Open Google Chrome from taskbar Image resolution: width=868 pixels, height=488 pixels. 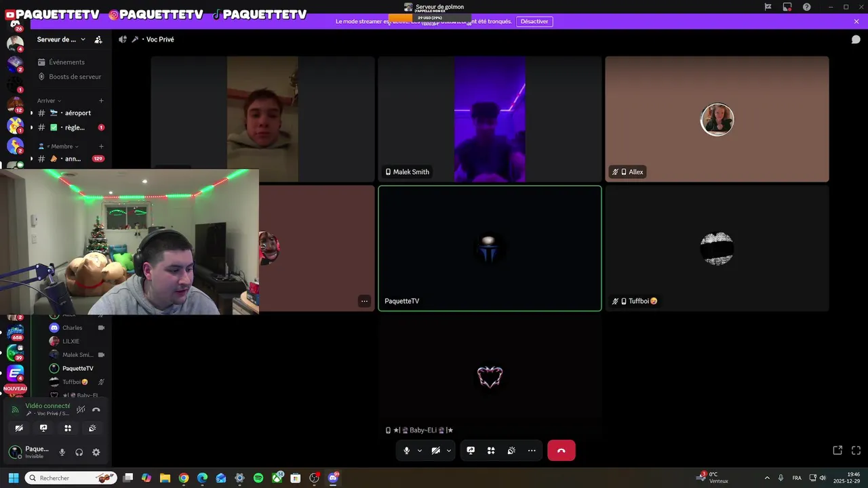[x=184, y=478]
